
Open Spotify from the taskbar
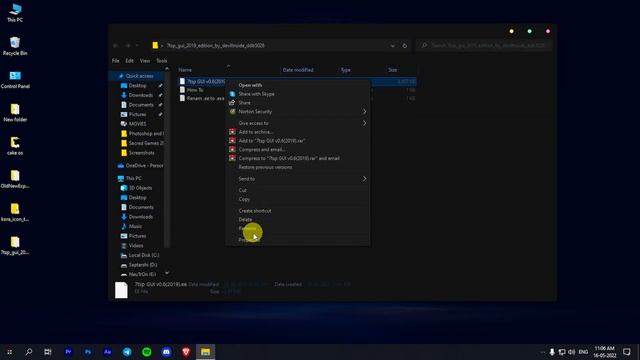pyautogui.click(x=147, y=352)
